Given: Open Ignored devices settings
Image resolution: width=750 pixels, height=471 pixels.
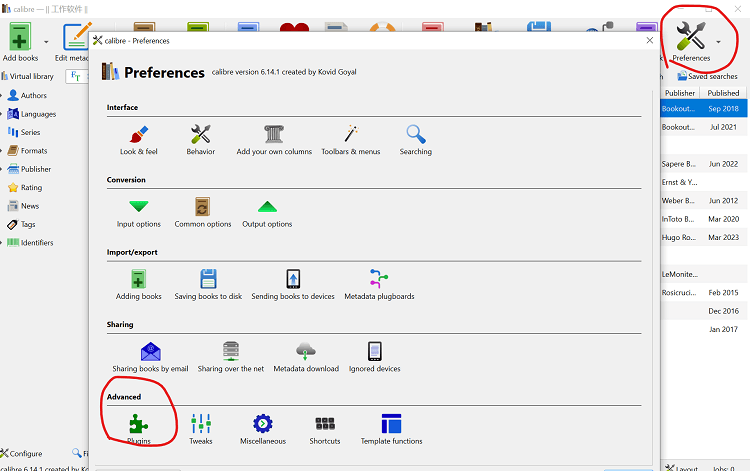Looking at the screenshot, I should tap(375, 357).
